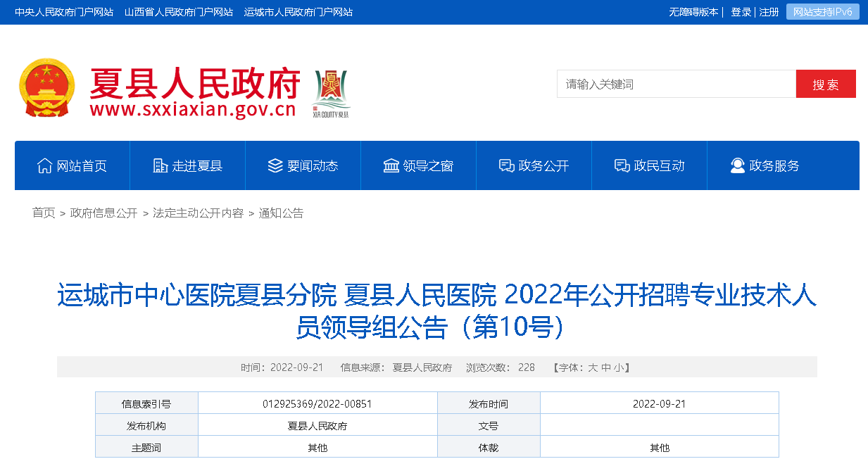Click the 发布时间 label cell
Image resolution: width=868 pixels, height=459 pixels.
(489, 403)
